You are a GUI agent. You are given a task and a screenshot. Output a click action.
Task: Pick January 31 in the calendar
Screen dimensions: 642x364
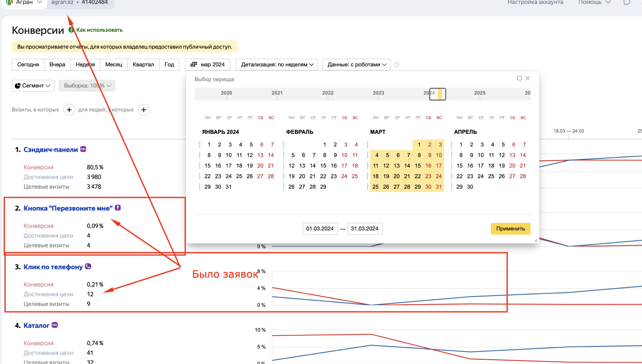click(229, 187)
